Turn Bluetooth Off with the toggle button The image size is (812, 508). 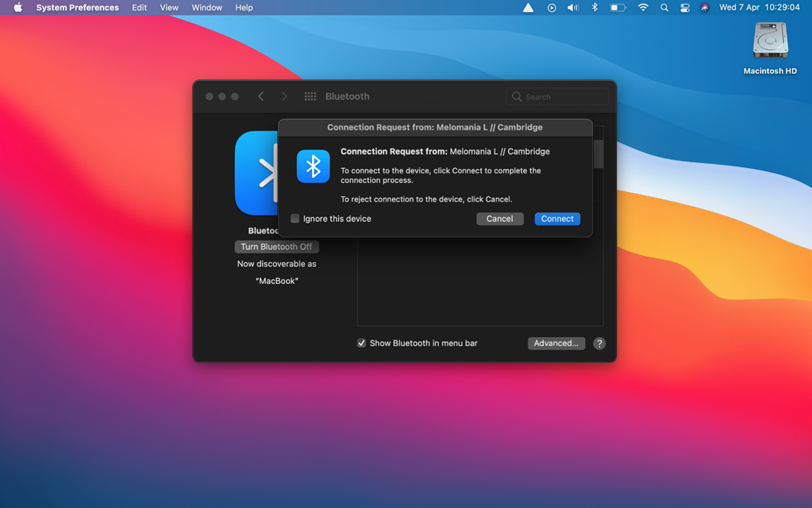tap(276, 247)
